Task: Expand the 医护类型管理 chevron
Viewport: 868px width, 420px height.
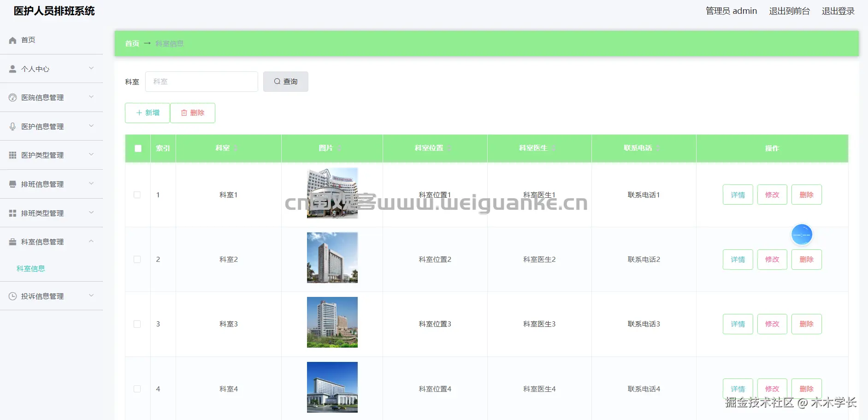Action: 91,154
